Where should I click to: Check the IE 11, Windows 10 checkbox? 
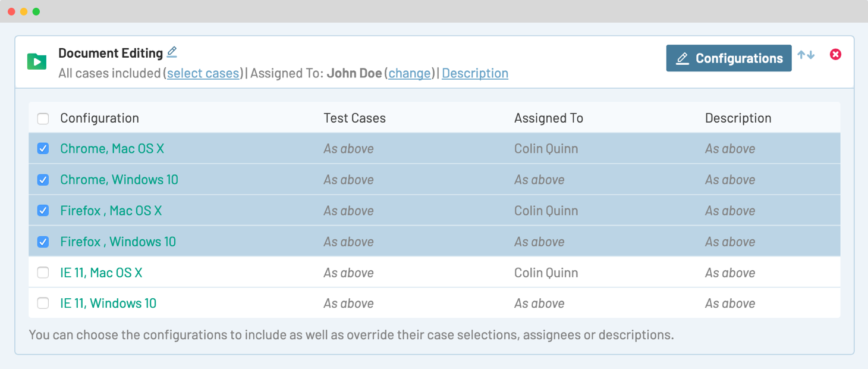(x=43, y=304)
